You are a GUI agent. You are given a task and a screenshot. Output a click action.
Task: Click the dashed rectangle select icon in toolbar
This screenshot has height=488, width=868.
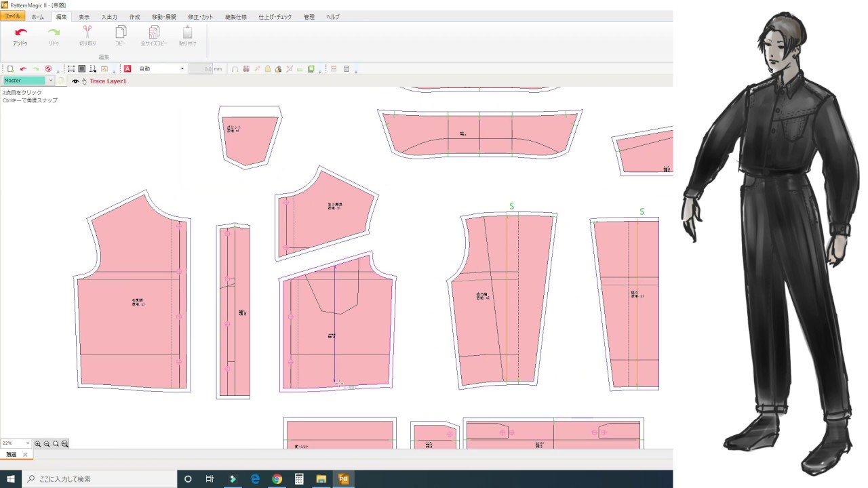pos(71,68)
